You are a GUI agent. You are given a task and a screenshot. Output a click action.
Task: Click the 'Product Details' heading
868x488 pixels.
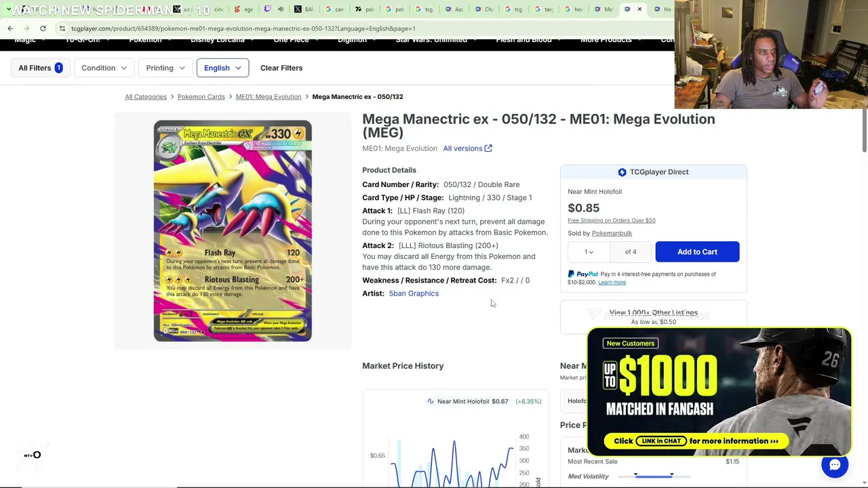(x=389, y=170)
